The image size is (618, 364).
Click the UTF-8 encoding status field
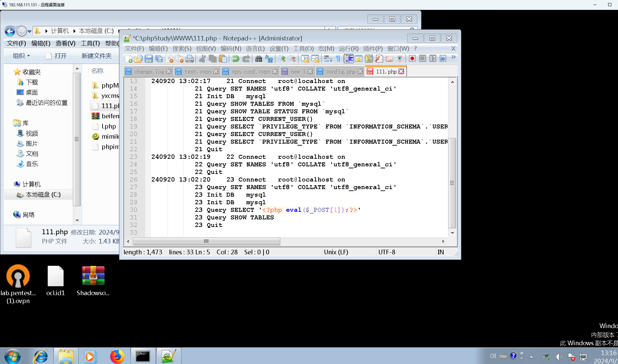(x=406, y=252)
